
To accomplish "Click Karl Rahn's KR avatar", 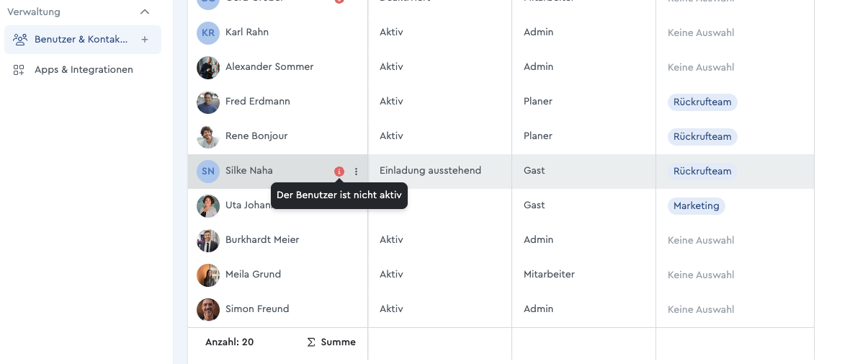I will tap(208, 32).
